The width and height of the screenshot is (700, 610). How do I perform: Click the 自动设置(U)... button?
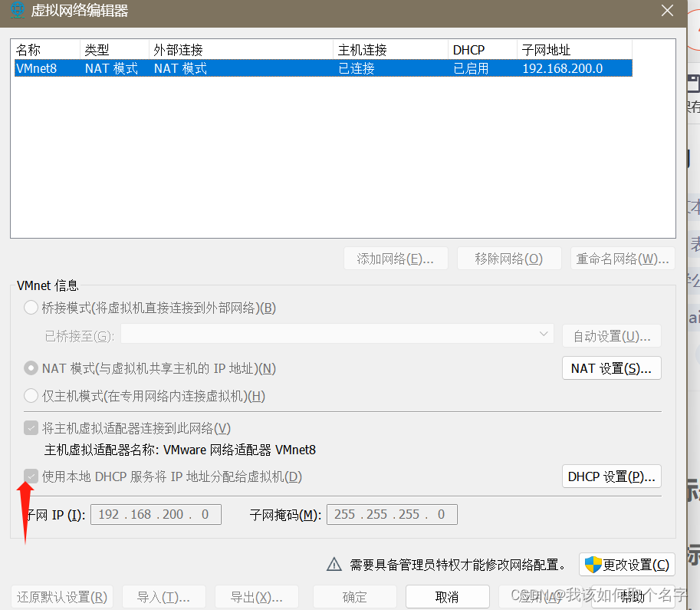point(612,335)
